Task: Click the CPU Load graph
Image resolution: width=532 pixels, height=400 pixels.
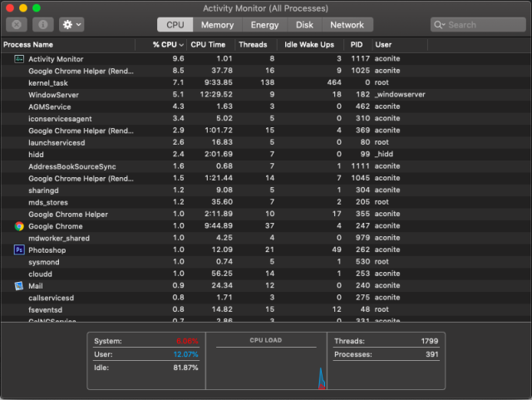Action: 266,366
